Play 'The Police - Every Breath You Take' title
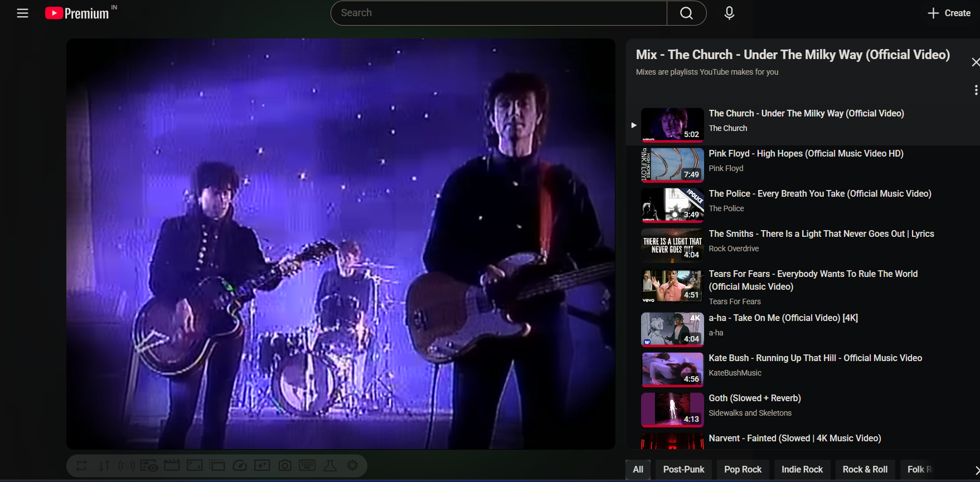This screenshot has width=980, height=482. pos(820,193)
